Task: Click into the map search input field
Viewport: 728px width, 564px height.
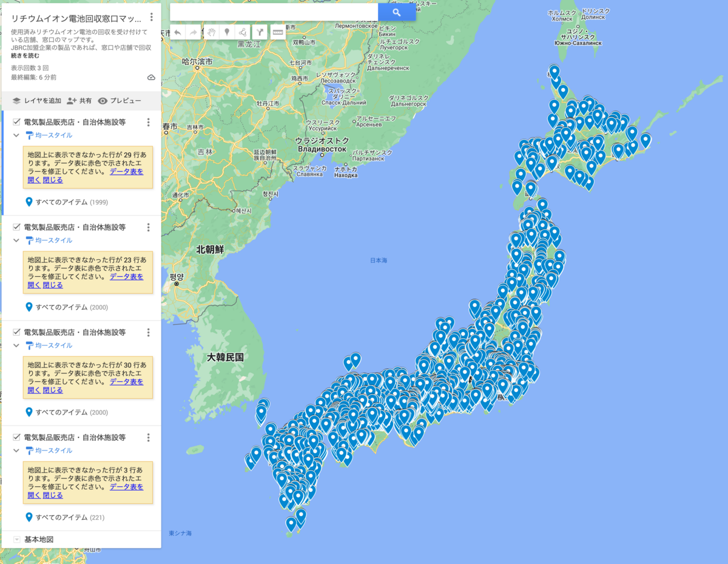Action: click(274, 12)
